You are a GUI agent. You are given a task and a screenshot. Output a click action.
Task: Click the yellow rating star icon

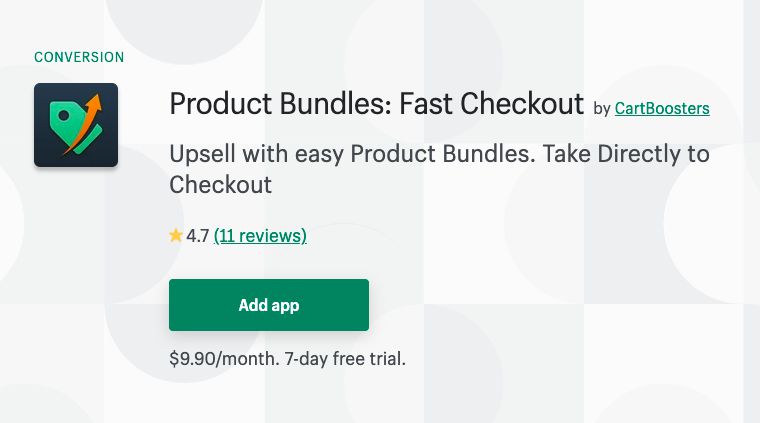[176, 236]
